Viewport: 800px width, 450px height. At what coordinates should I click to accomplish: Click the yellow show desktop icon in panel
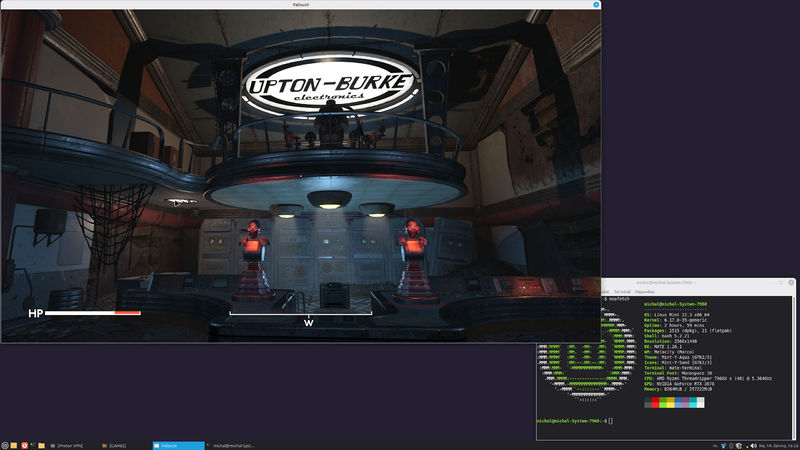pyautogui.click(x=14, y=445)
